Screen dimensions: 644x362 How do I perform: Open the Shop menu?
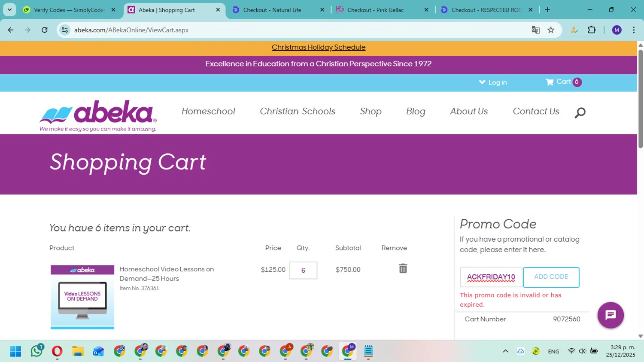[x=371, y=111]
